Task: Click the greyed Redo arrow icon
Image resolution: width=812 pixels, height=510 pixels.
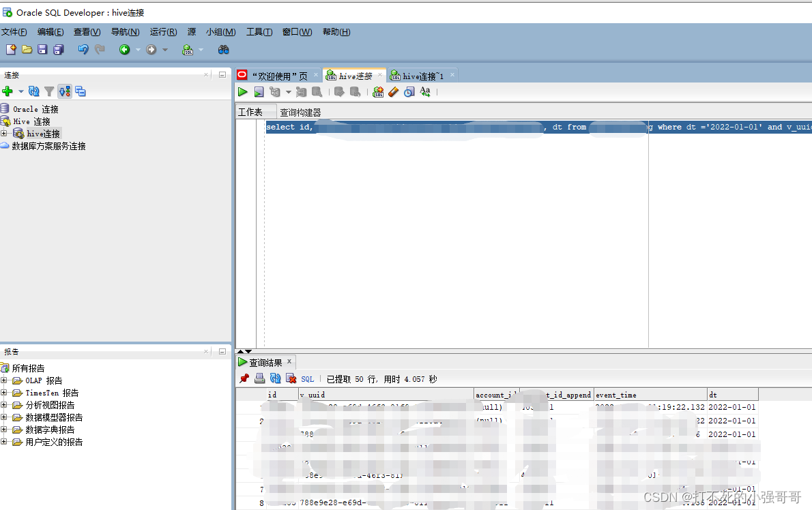Action: 100,50
